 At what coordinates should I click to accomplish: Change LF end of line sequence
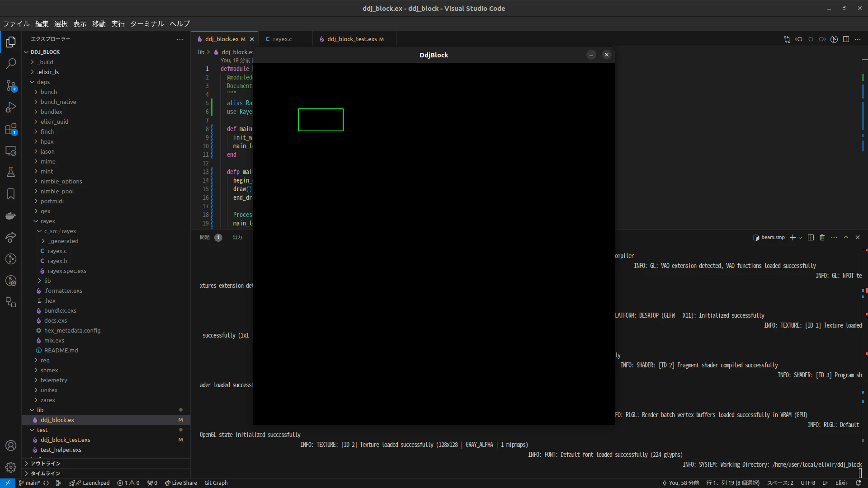point(825,483)
